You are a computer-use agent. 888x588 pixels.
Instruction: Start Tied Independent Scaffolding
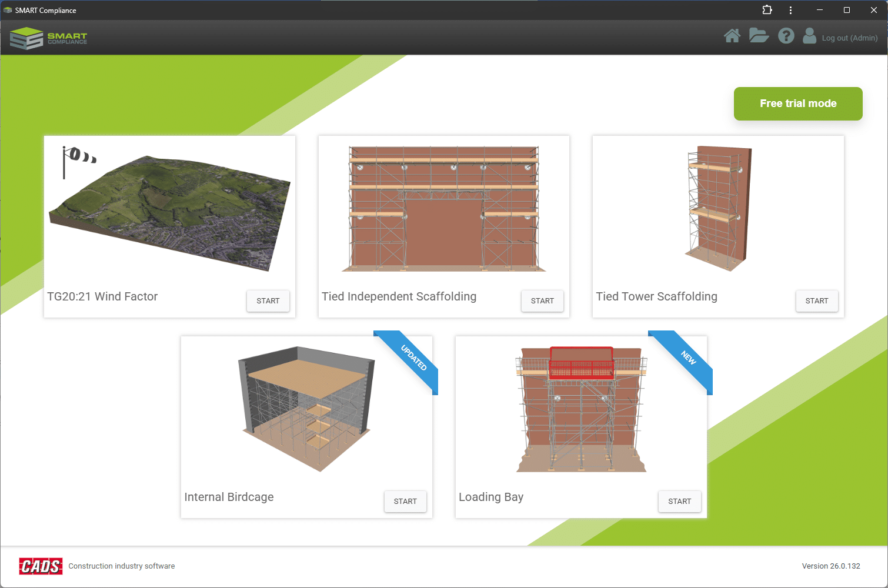point(542,300)
